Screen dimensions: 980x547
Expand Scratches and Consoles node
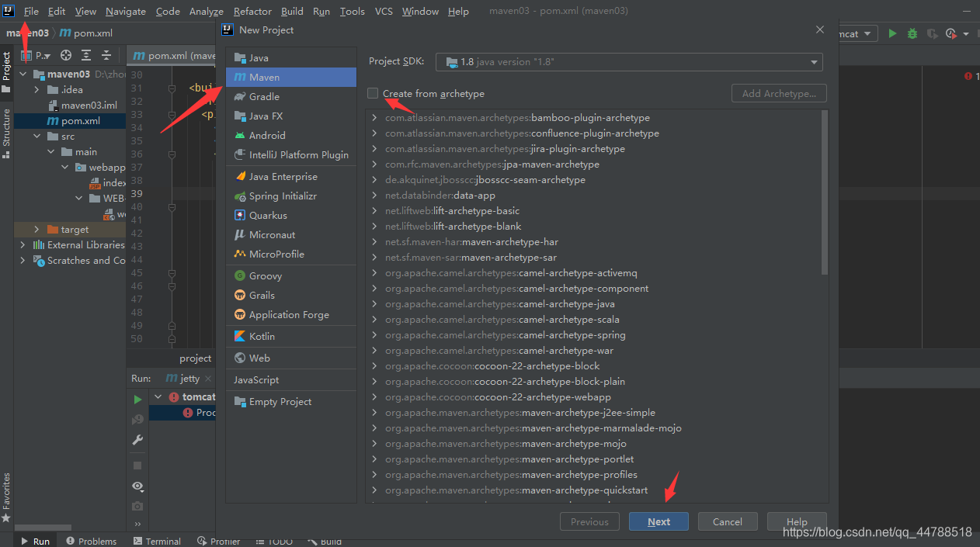tap(23, 261)
